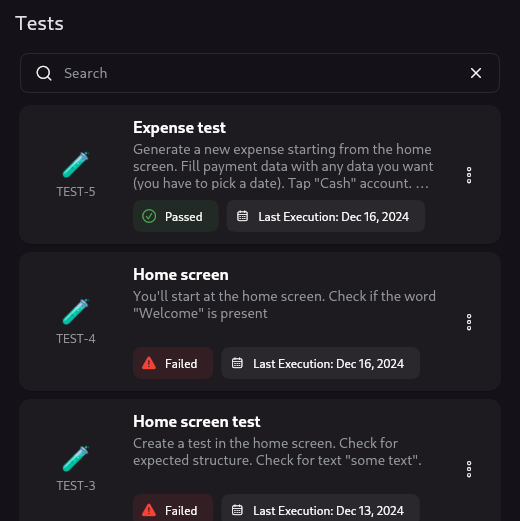Click the Passed status badge
The image size is (520, 521).
point(176,216)
